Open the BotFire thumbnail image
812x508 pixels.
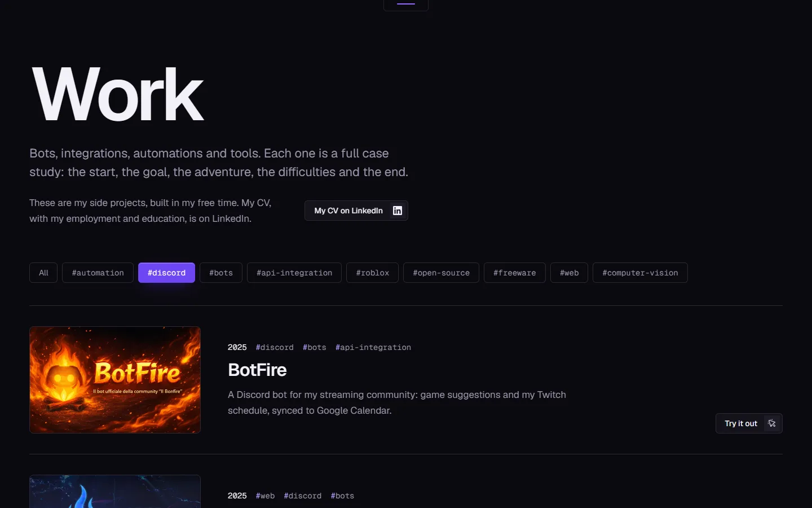[x=115, y=380]
